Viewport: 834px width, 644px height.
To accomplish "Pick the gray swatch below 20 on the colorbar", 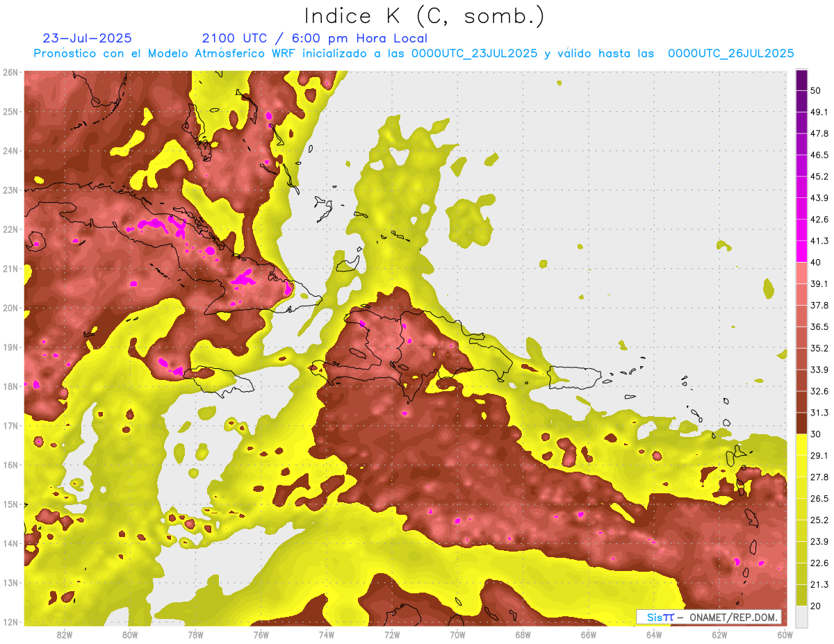I will pyautogui.click(x=801, y=616).
